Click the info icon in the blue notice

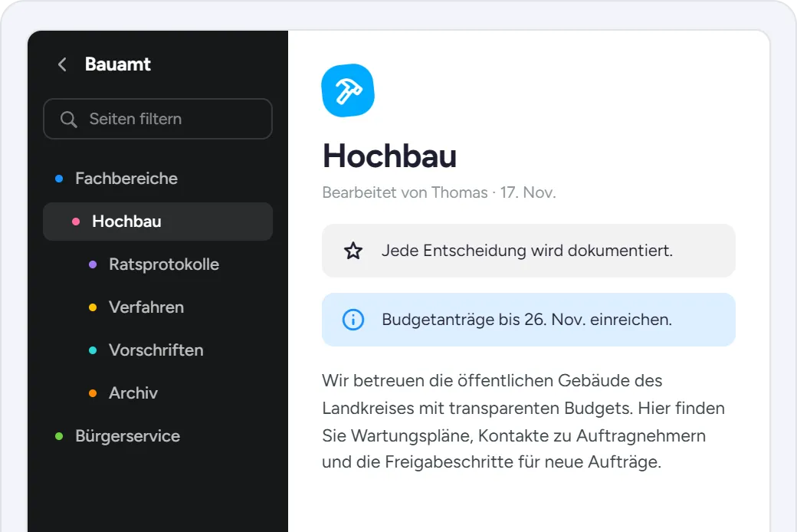click(x=353, y=320)
